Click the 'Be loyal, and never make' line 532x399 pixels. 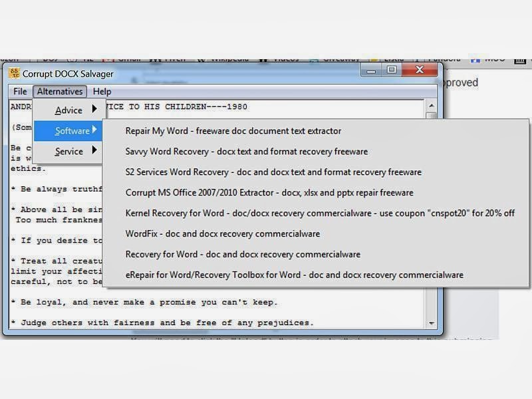(x=144, y=303)
